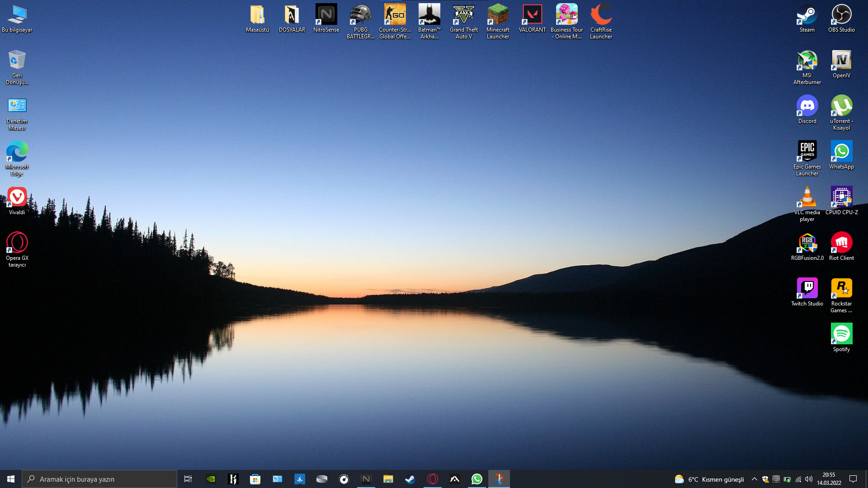Open the clock and calendar flyout

829,479
